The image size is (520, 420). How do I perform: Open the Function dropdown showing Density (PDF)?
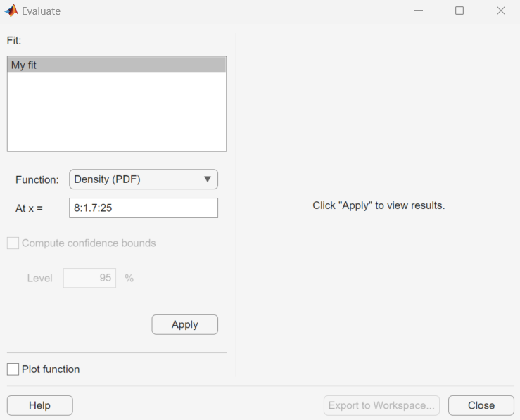(144, 179)
